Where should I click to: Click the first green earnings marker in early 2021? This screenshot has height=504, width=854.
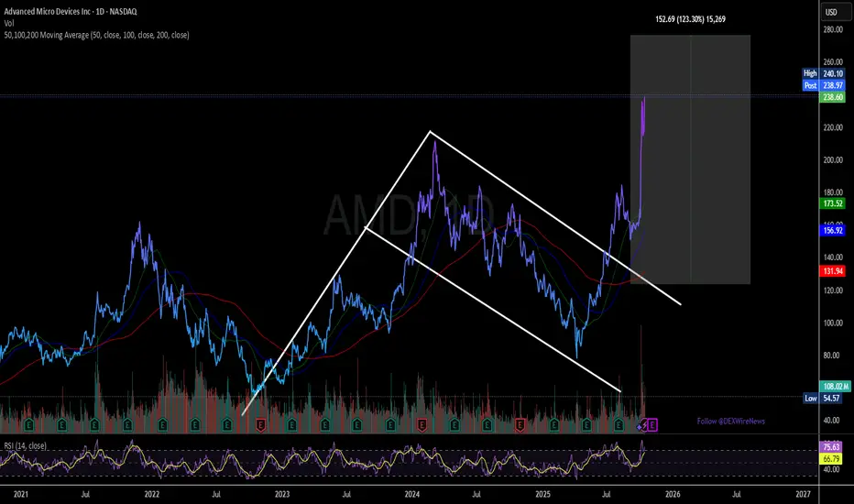pos(29,425)
